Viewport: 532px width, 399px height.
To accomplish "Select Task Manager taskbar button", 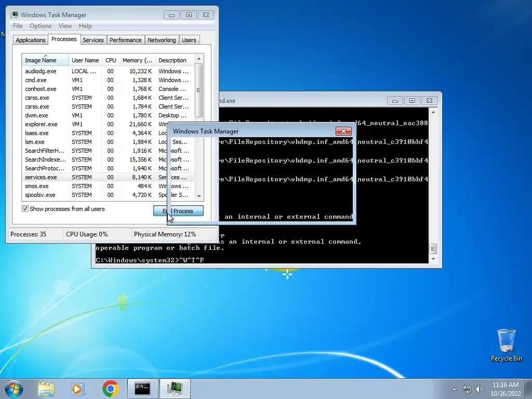I will click(175, 389).
